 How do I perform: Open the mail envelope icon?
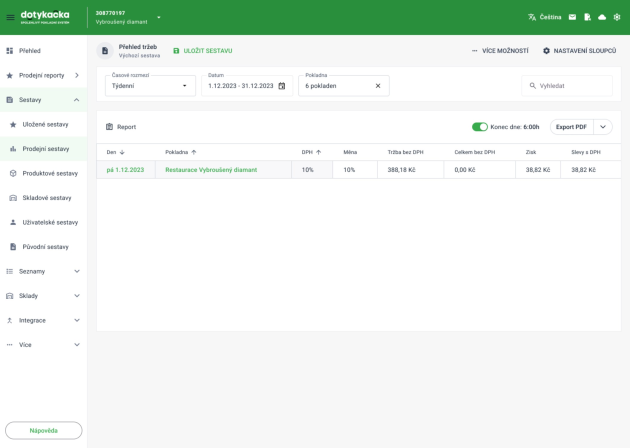[x=572, y=17]
